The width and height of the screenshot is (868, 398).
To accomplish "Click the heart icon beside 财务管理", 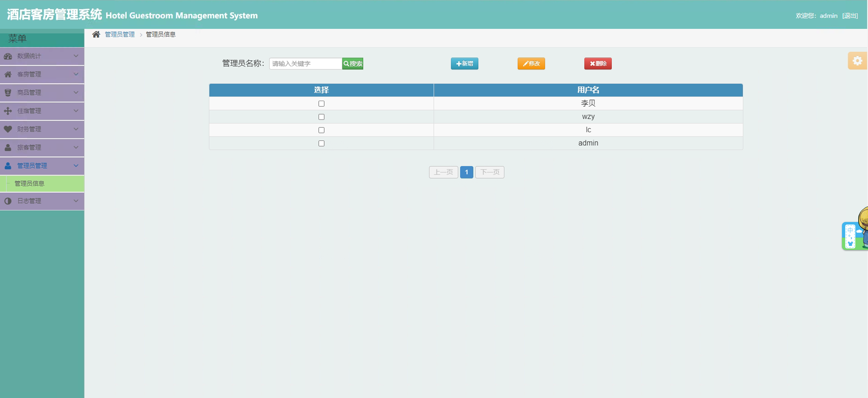I will point(8,129).
